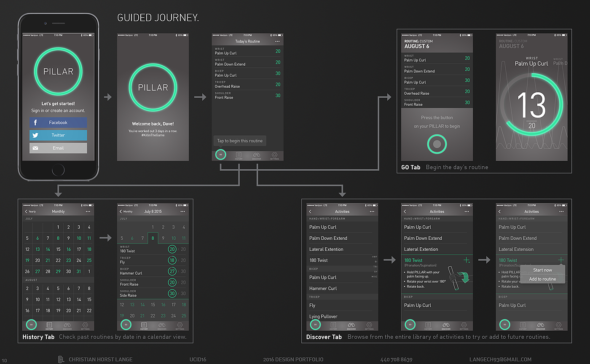
Task: Select History list icon on July 8 2015 screen
Action: [144, 325]
